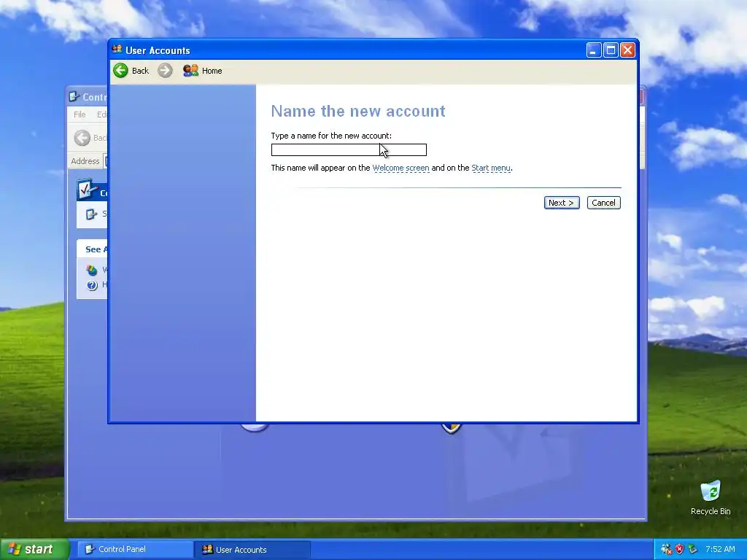Screen dimensions: 747x560
Task: Click the Back label in User Accounts toolbar
Action: [141, 71]
